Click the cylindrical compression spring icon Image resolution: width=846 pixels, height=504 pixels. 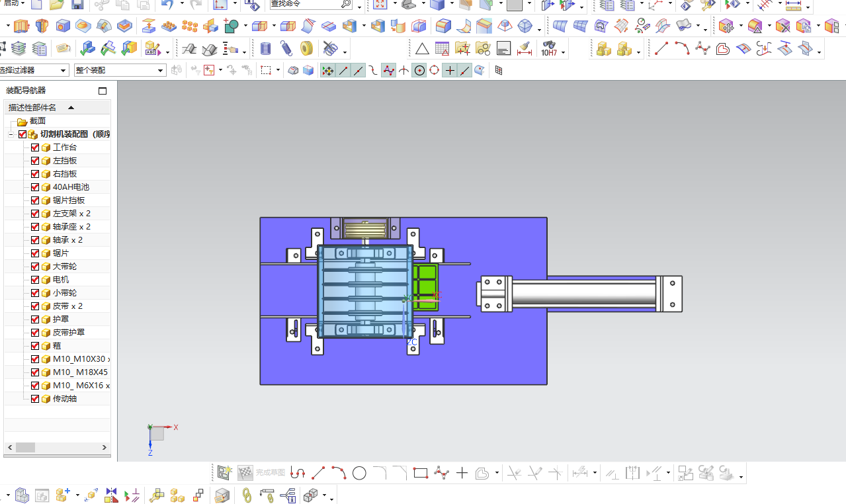pyautogui.click(x=265, y=49)
